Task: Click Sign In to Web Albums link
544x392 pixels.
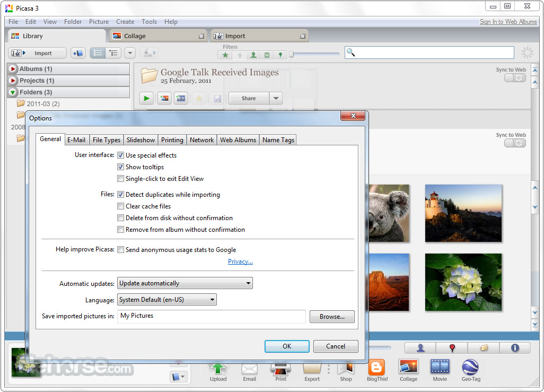Action: (x=508, y=22)
